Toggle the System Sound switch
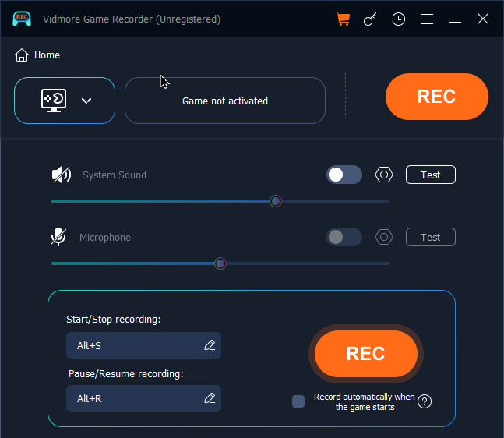 344,175
